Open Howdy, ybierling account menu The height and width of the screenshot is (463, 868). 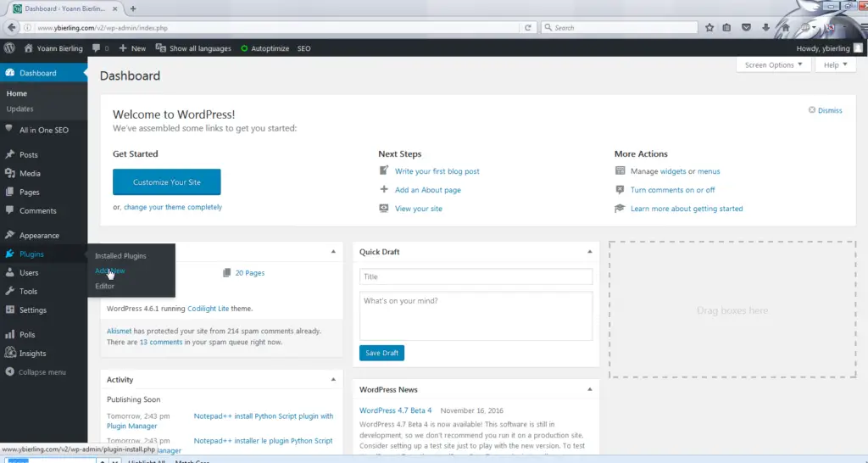click(829, 48)
